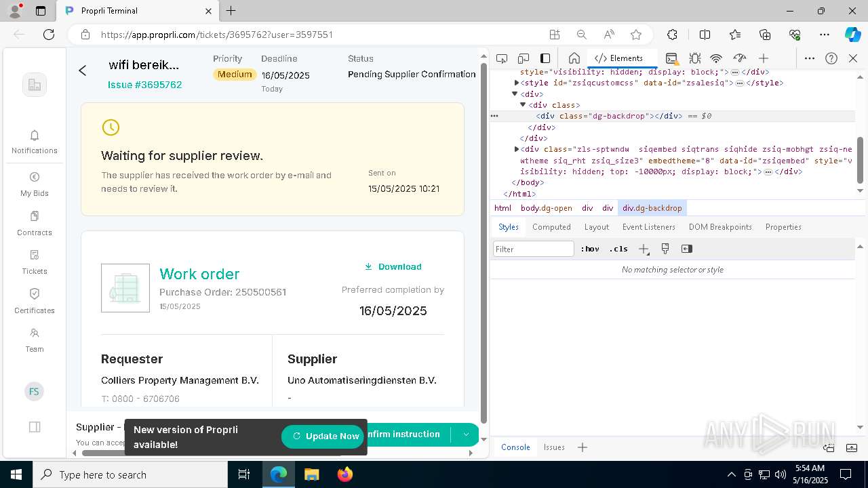Toggle the DevTools sidebar dock icon
Screen dimensions: 868x488
(545, 58)
